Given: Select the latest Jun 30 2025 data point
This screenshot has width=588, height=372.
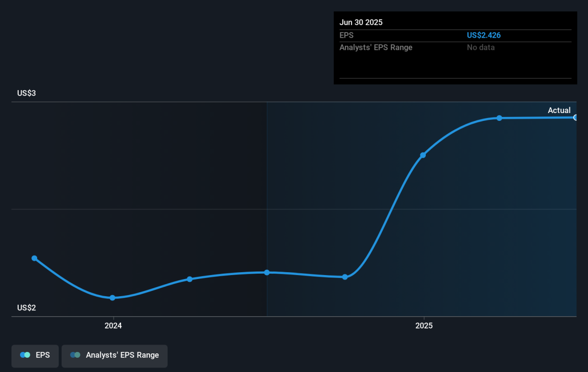Looking at the screenshot, I should pyautogui.click(x=576, y=117).
